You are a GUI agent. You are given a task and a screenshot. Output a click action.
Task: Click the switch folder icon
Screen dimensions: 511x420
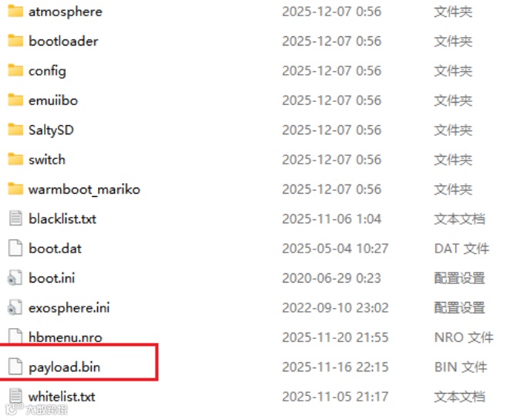[x=15, y=159]
